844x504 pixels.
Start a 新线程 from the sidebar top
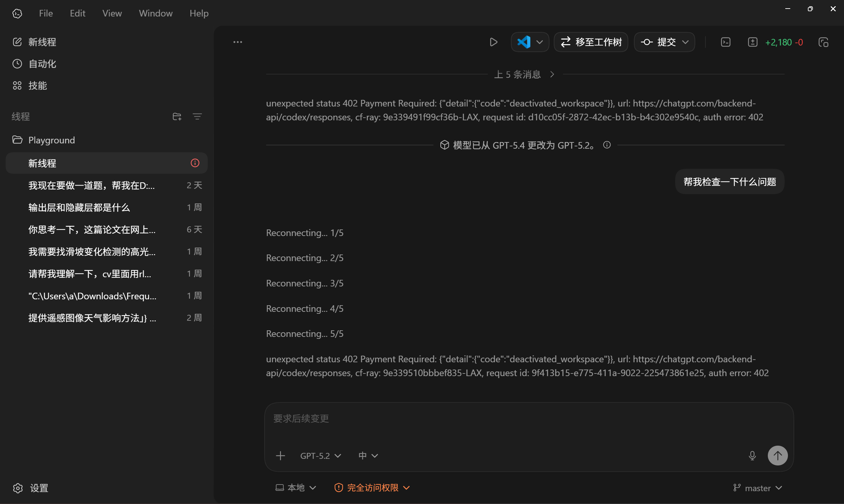coord(34,42)
